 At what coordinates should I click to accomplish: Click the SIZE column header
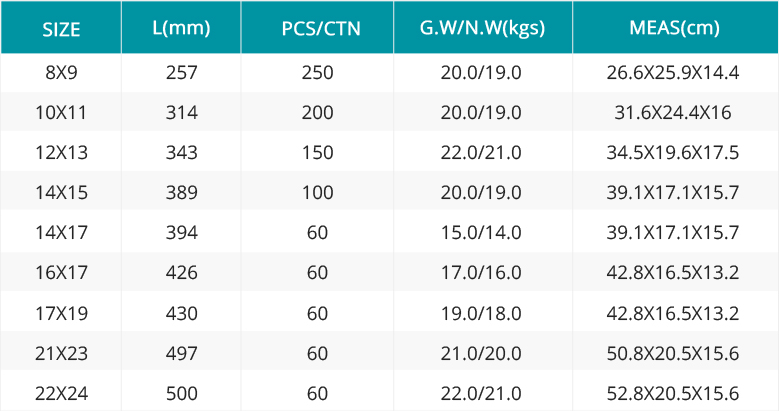point(61,29)
